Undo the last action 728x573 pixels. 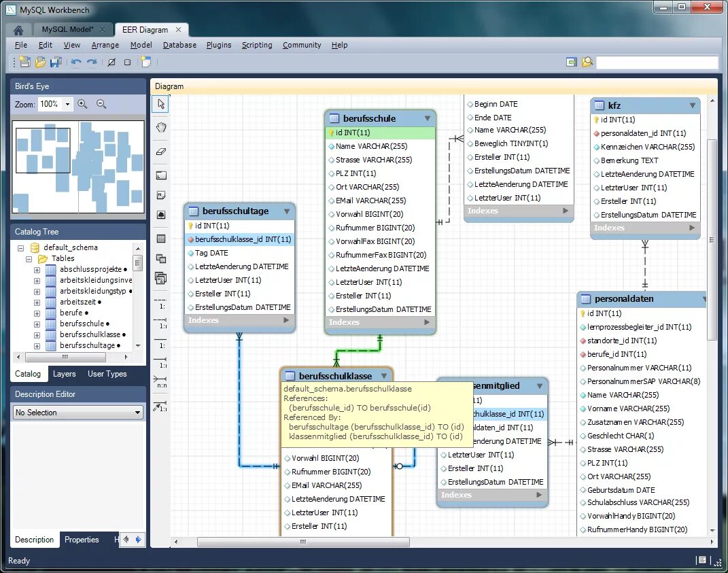click(77, 62)
